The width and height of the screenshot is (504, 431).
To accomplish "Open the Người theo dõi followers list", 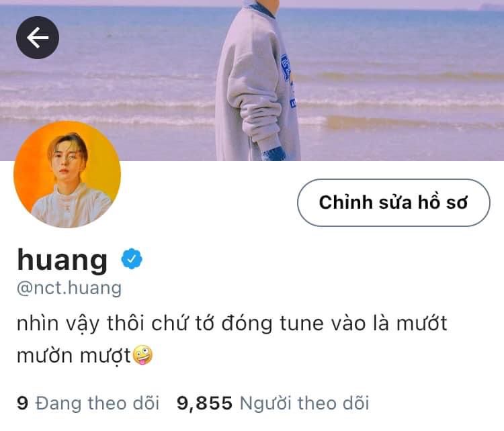I will pos(304,403).
